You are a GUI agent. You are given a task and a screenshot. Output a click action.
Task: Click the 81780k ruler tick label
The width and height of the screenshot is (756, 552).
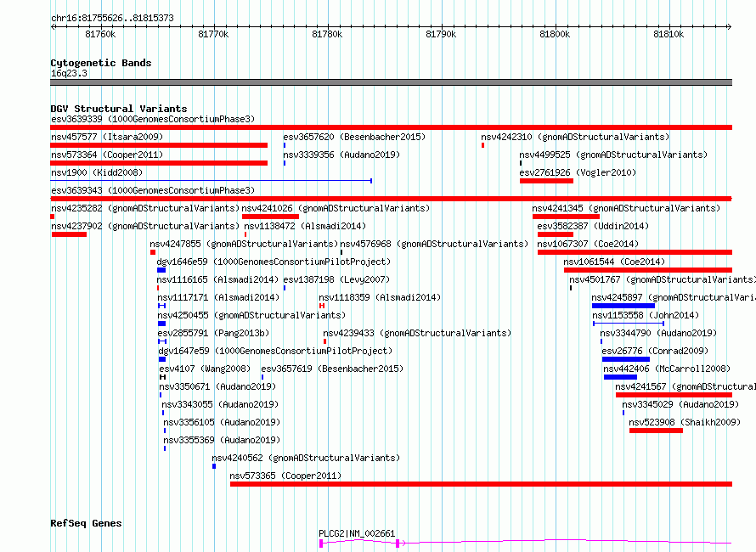click(x=327, y=34)
